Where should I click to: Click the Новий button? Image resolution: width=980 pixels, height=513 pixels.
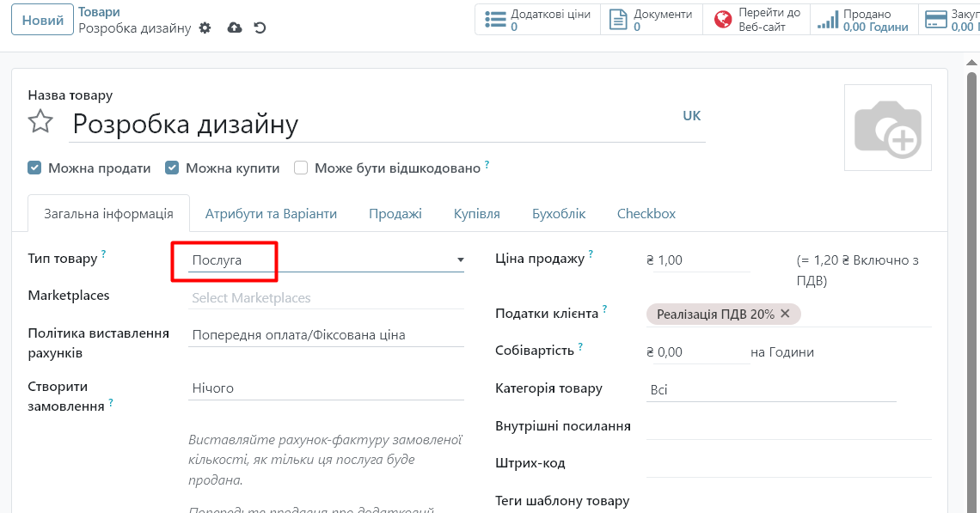click(x=42, y=21)
